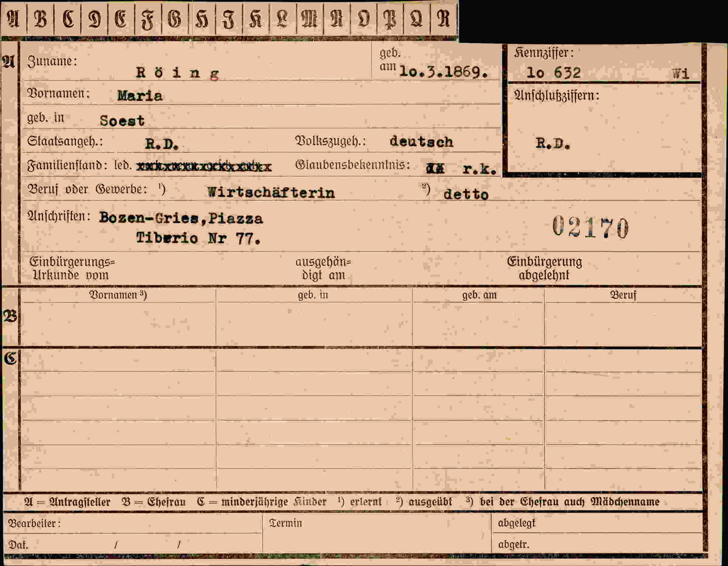The image size is (728, 566).
Task: Click the 'Wi' code beside Kennziffer
Action: [x=680, y=73]
